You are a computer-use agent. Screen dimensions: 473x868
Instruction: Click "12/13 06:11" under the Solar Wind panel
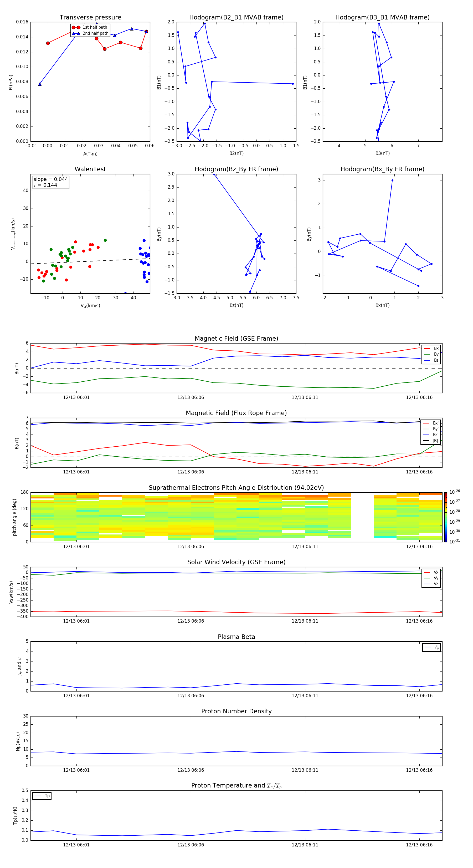(305, 621)
